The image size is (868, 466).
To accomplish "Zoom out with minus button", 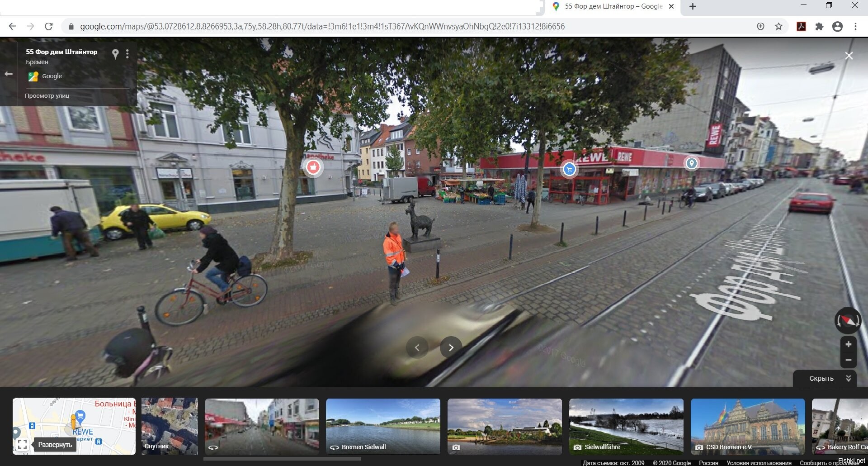I will (848, 360).
